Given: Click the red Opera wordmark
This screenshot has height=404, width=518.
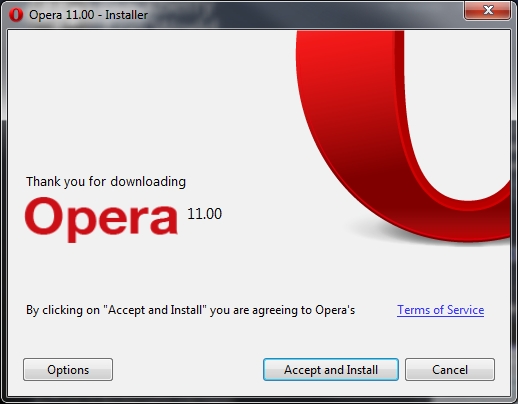Looking at the screenshot, I should click(x=101, y=219).
